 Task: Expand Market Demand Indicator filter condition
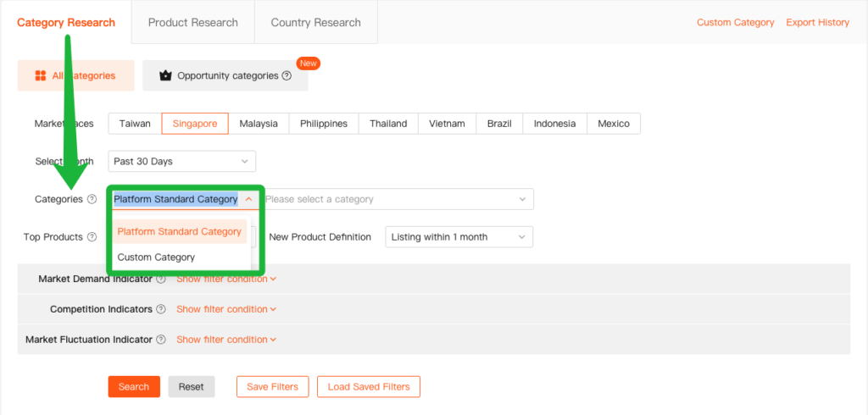(226, 279)
